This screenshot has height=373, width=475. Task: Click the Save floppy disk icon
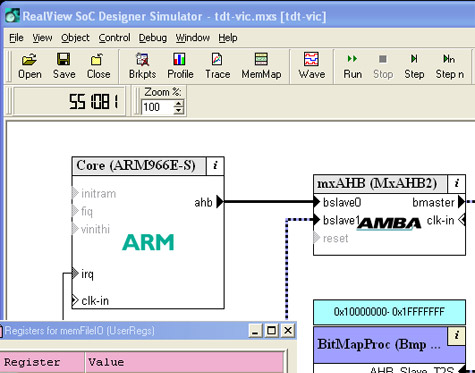pyautogui.click(x=64, y=66)
